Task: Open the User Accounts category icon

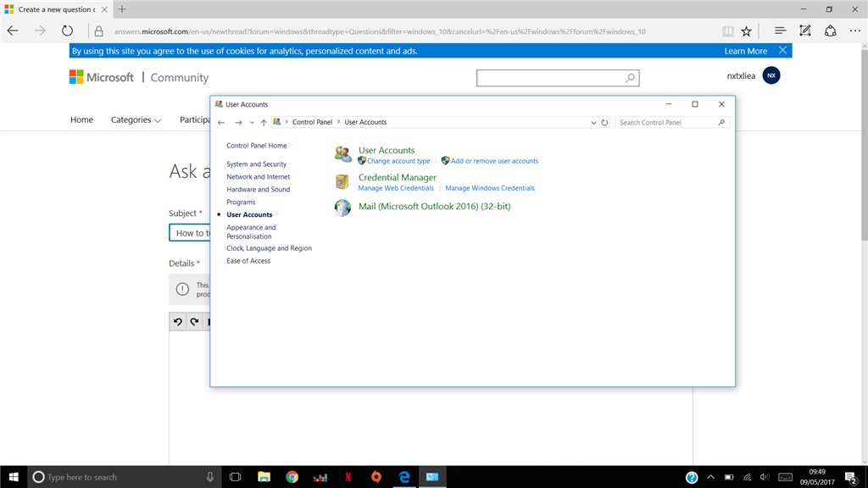Action: click(342, 154)
